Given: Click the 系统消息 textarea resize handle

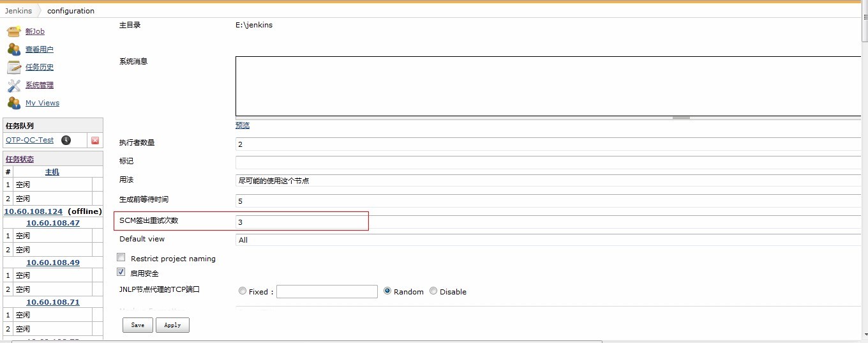Looking at the screenshot, I should click(x=681, y=118).
